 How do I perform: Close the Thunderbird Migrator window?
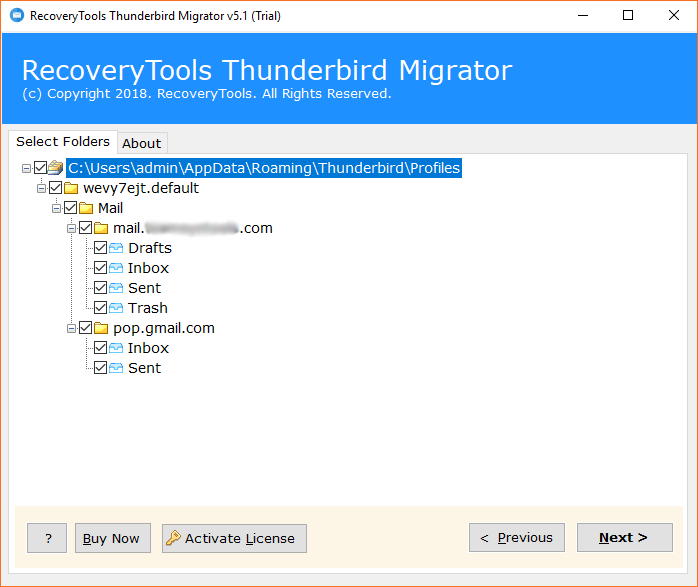point(674,16)
